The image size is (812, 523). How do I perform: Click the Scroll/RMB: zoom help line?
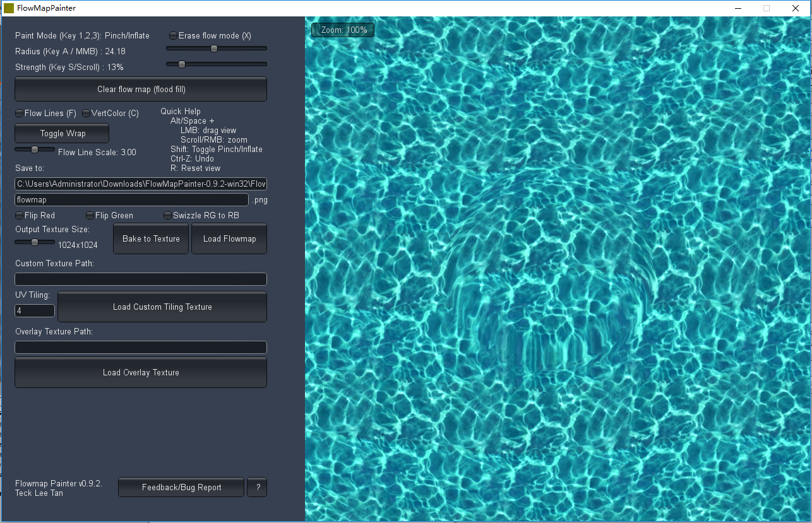click(x=214, y=140)
